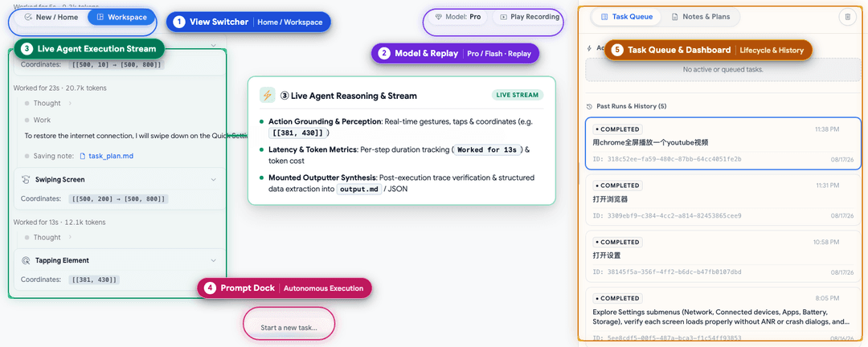Expand the Thought row under Worked for 23s
Image resolution: width=868 pixels, height=347 pixels.
coord(49,104)
